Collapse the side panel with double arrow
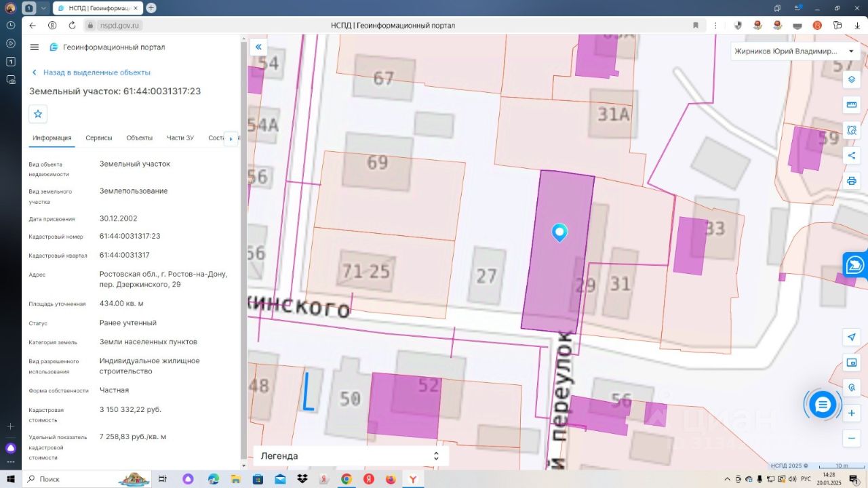 (x=258, y=47)
